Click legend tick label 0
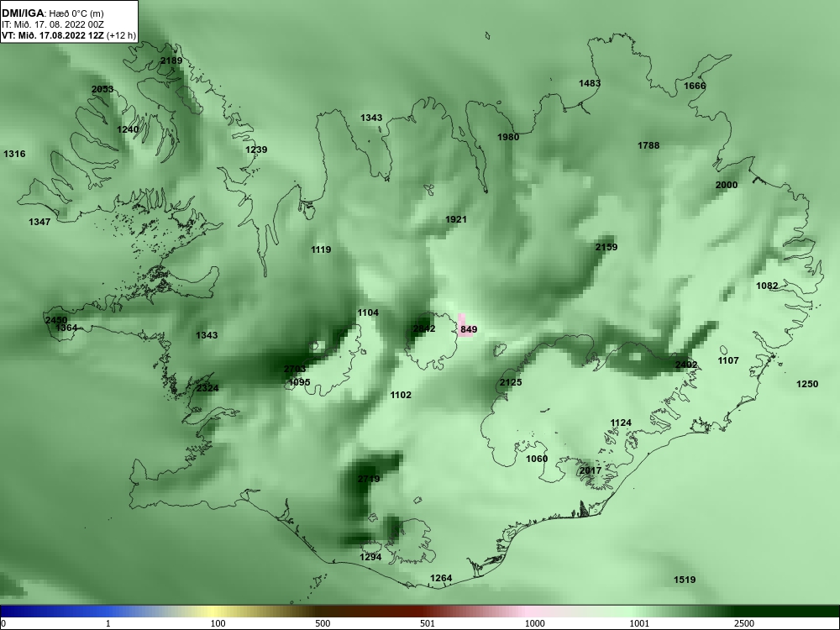This screenshot has width=840, height=630. point(3,623)
